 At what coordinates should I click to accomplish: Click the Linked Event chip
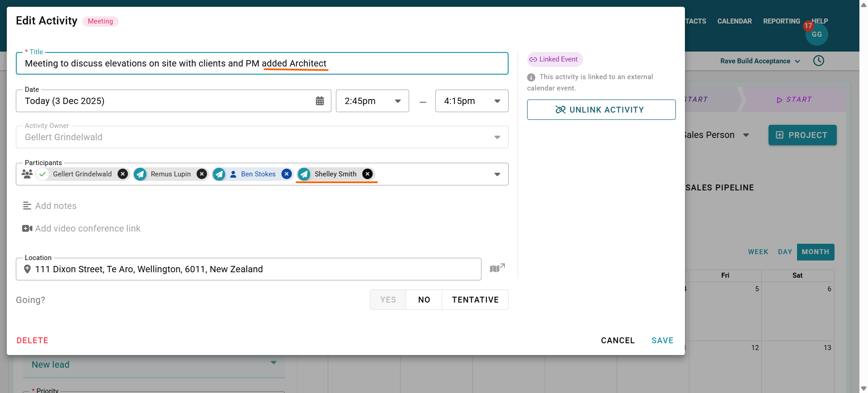pyautogui.click(x=555, y=59)
